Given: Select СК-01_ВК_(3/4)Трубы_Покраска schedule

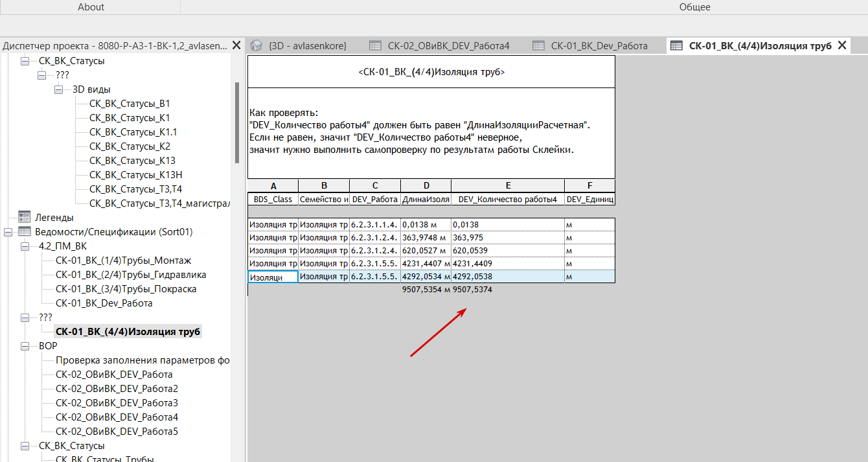Looking at the screenshot, I should (x=126, y=289).
